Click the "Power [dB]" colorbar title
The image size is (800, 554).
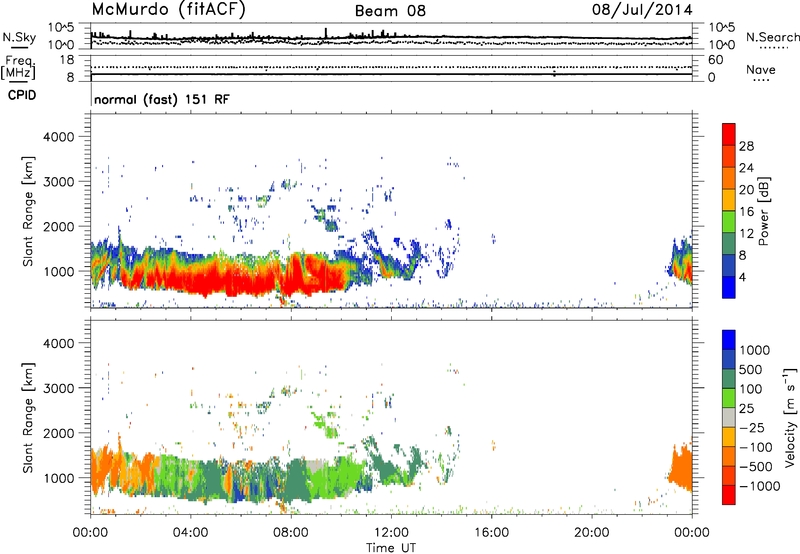pyautogui.click(x=763, y=211)
